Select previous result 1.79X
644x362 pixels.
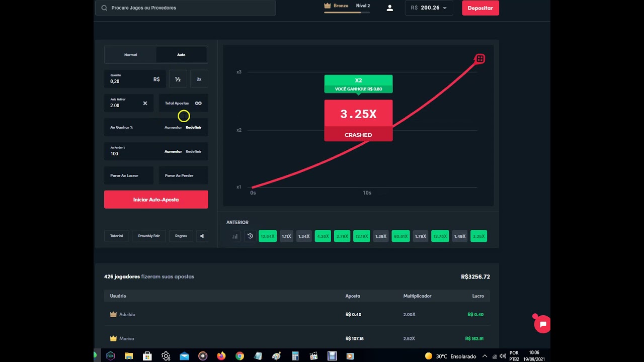tap(420, 236)
